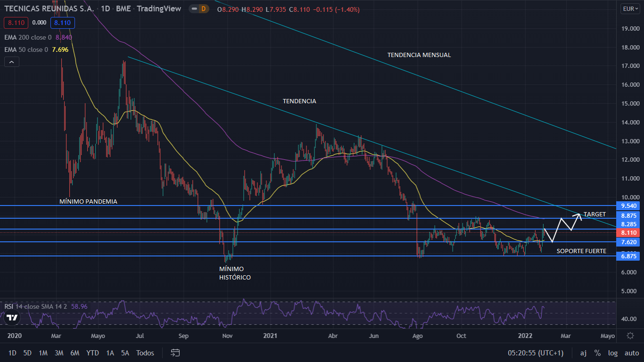Open the EUR currency dropdown

[x=630, y=9]
